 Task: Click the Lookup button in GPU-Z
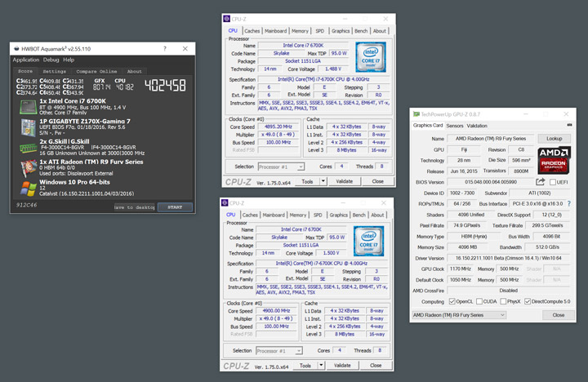(555, 138)
